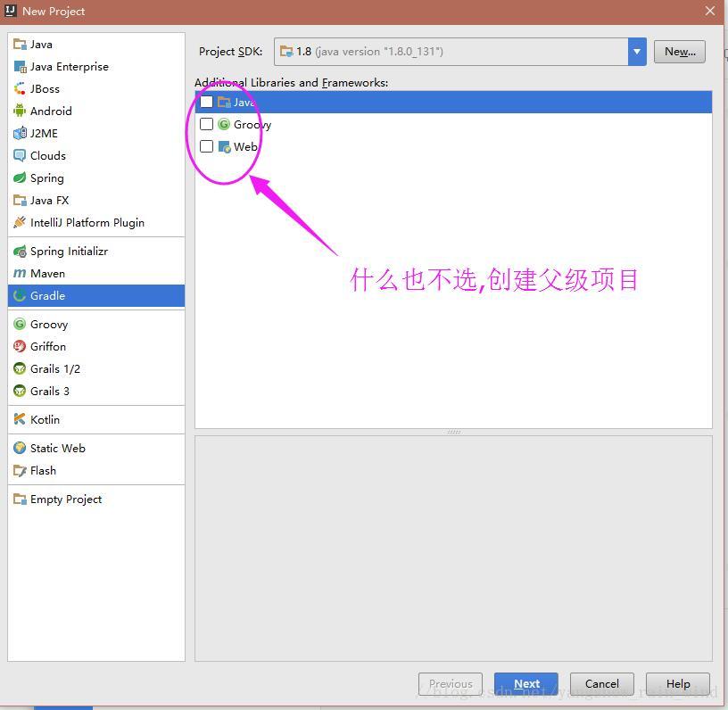This screenshot has width=728, height=710.
Task: Click the Spring Initializr icon
Action: (20, 251)
